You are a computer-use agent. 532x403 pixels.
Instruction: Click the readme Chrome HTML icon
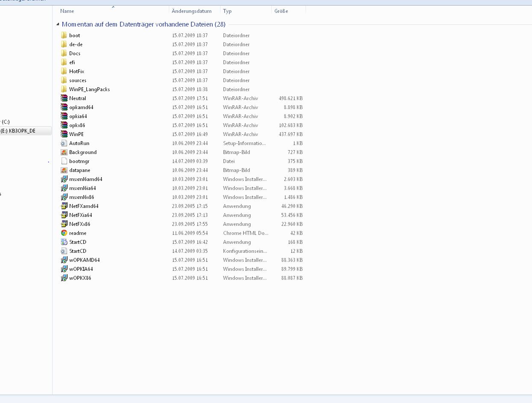click(64, 233)
